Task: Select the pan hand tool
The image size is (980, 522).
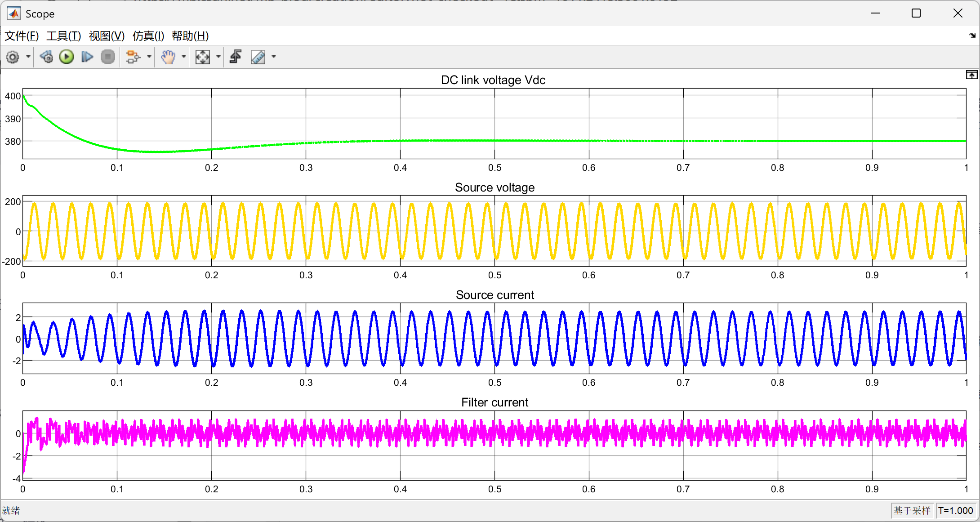Action: pyautogui.click(x=168, y=57)
